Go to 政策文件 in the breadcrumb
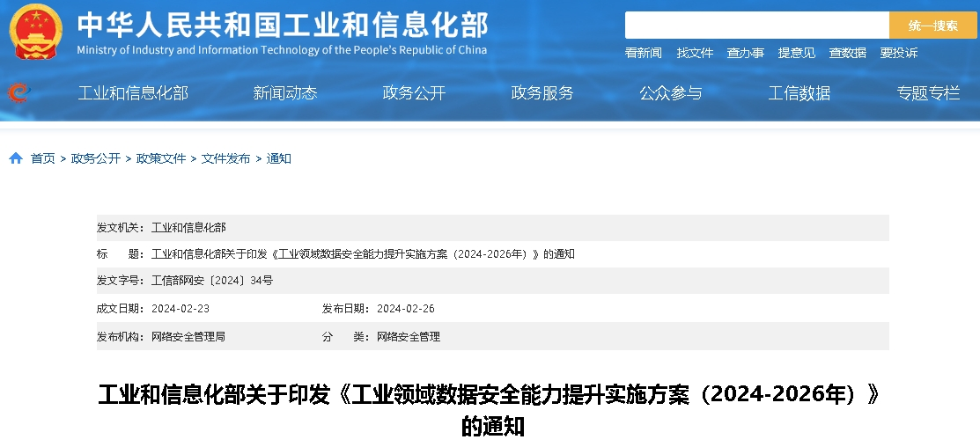 161,158
